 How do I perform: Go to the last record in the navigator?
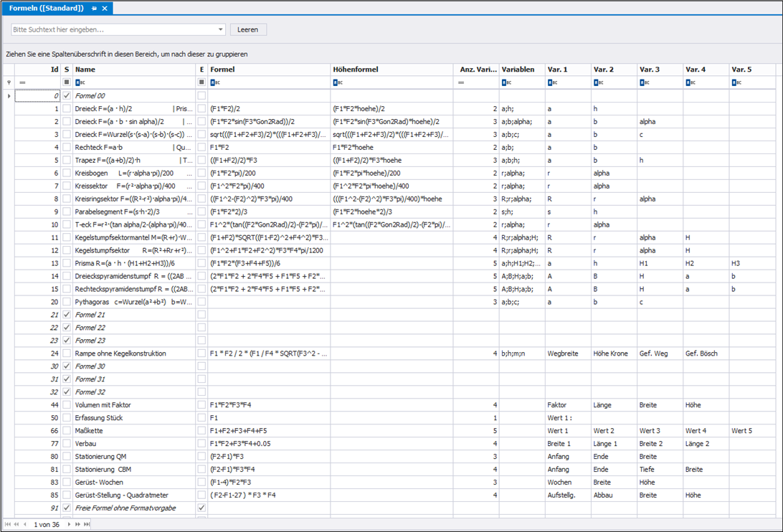coord(86,525)
